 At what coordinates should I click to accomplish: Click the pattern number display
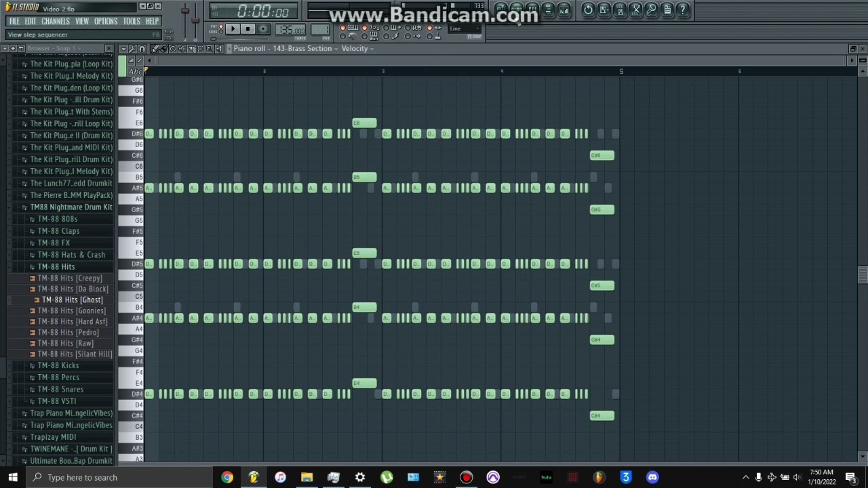(x=320, y=29)
